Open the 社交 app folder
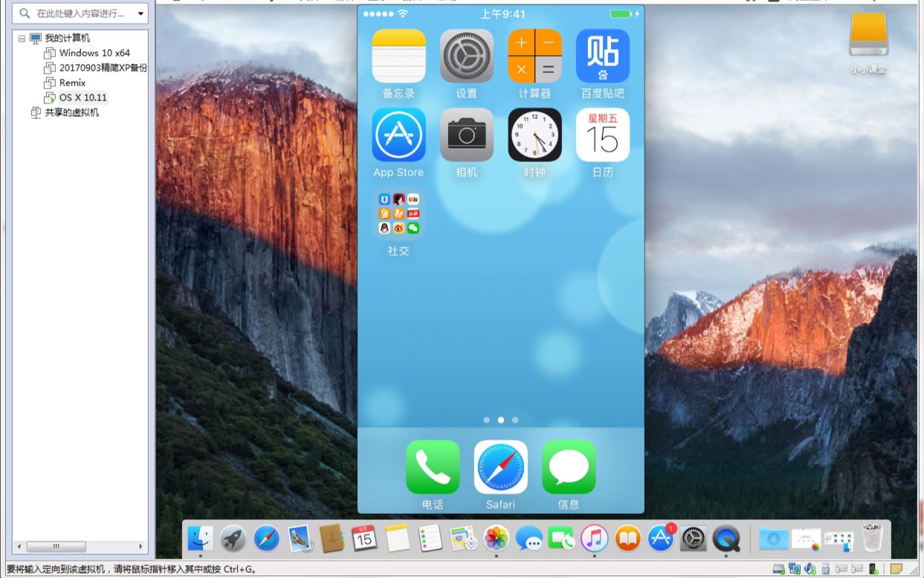Viewport: 924px width, 578px height. tap(398, 213)
